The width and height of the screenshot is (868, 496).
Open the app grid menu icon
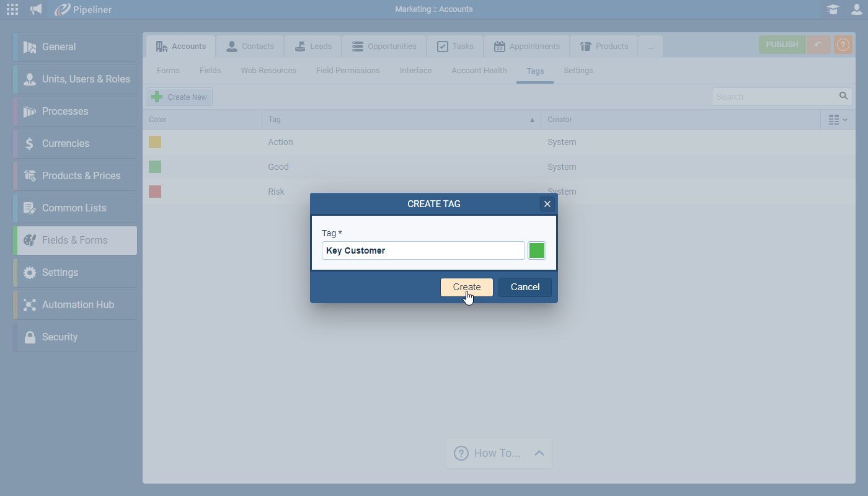12,9
